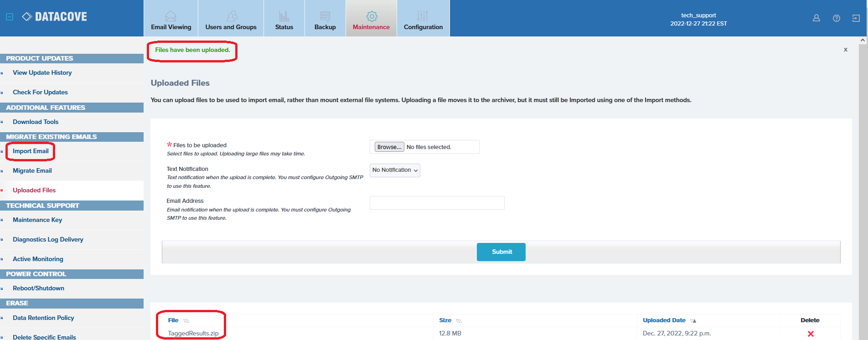This screenshot has height=340, width=868.
Task: Click Browse to choose files
Action: (389, 147)
